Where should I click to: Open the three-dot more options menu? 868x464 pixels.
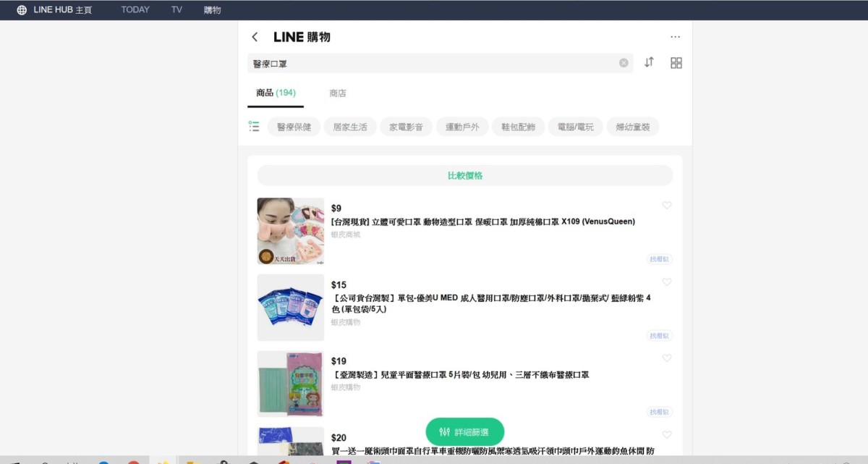tap(676, 37)
